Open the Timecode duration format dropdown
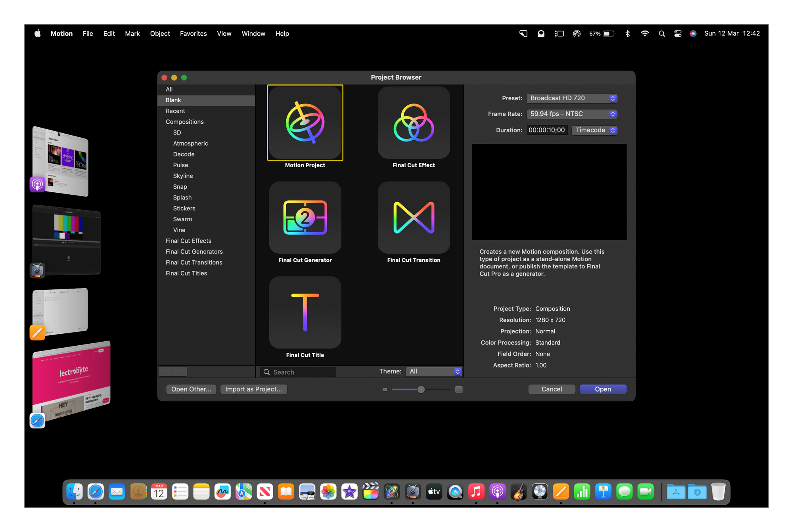 [594, 130]
